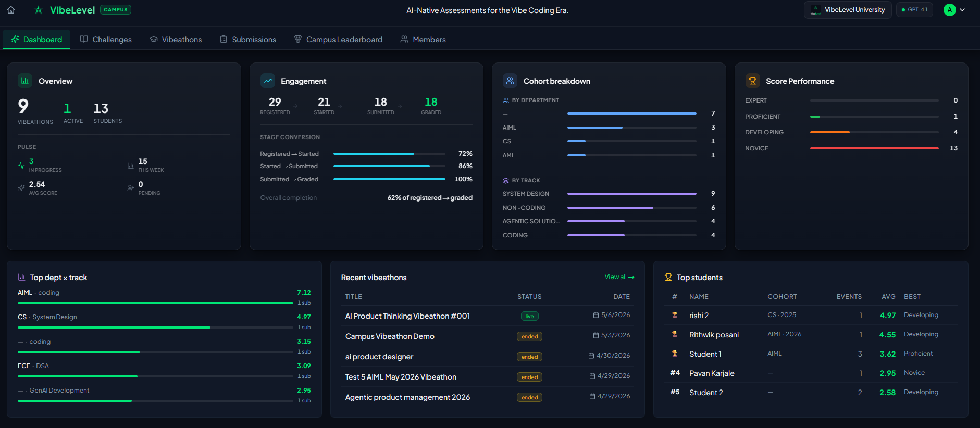
Task: Click the AVG column header
Action: [888, 297]
